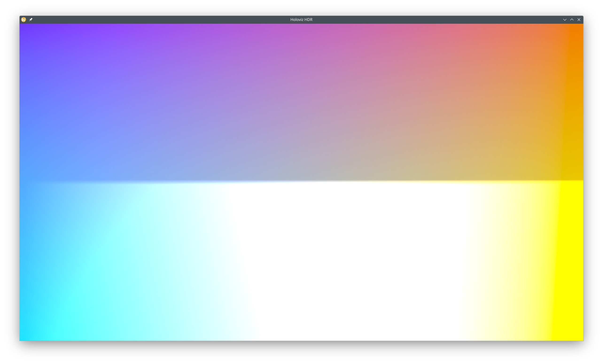The height and width of the screenshot is (364, 603).
Task: Open the Wayland window menu icon
Action: tap(23, 19)
